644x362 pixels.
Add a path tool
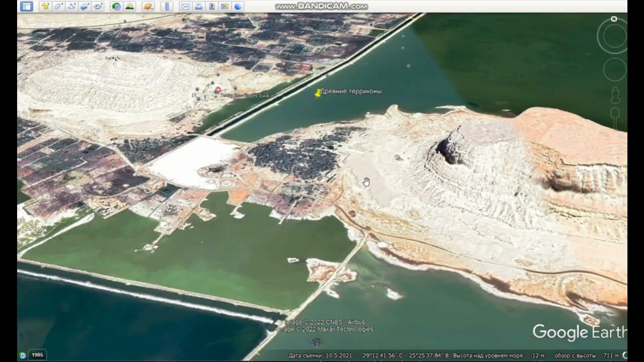(x=71, y=7)
